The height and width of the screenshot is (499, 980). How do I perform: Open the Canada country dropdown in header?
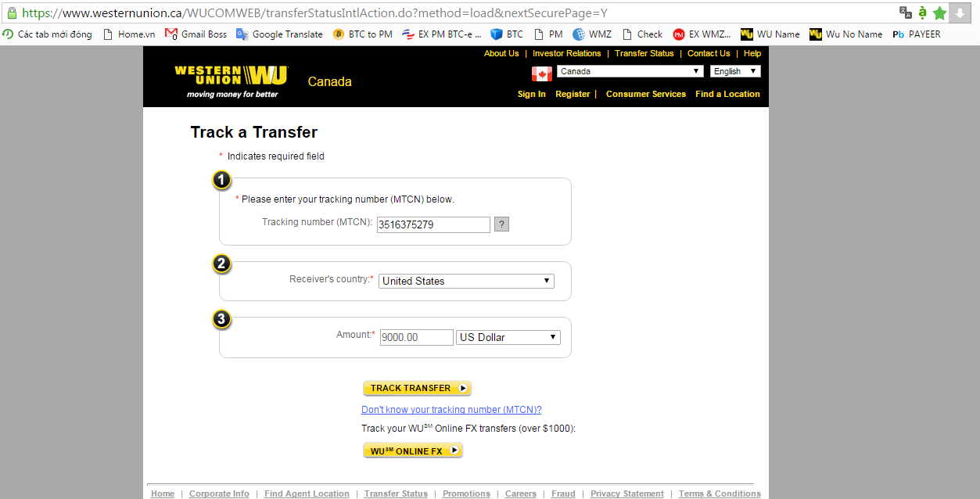[x=630, y=71]
